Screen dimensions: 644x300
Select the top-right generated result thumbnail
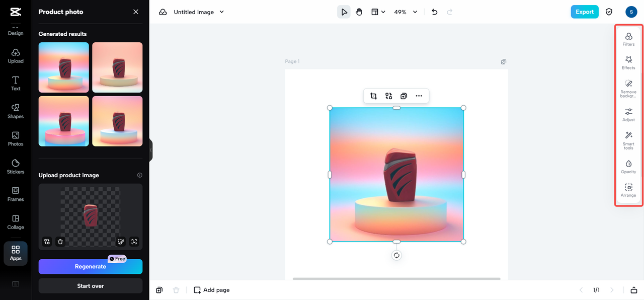coord(117,67)
